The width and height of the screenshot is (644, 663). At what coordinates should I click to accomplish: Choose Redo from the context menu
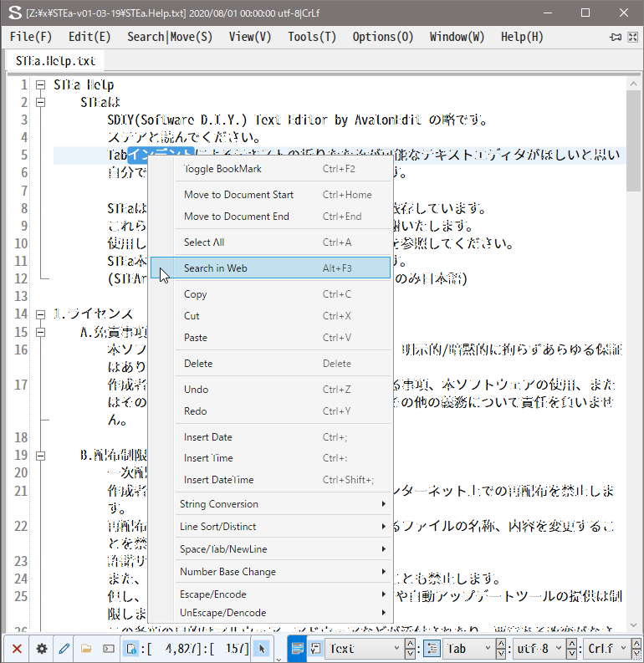coord(271,411)
